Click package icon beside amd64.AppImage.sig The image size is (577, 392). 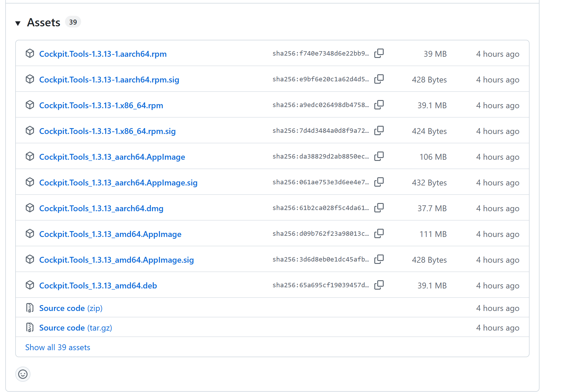[30, 259]
